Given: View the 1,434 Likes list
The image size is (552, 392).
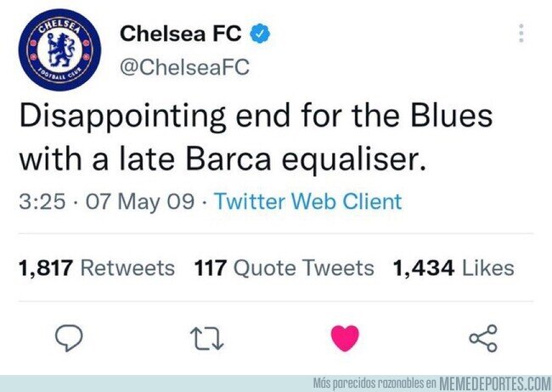Looking at the screenshot, I should click(x=453, y=268).
